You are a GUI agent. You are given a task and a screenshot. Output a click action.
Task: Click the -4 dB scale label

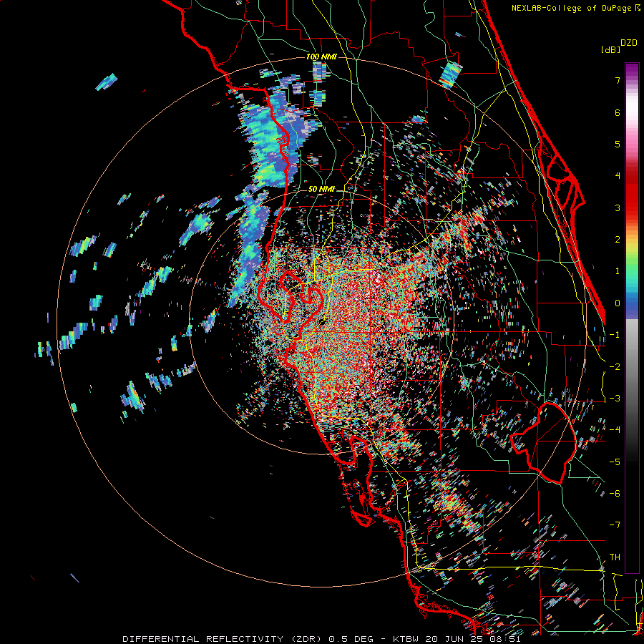[x=615, y=430]
